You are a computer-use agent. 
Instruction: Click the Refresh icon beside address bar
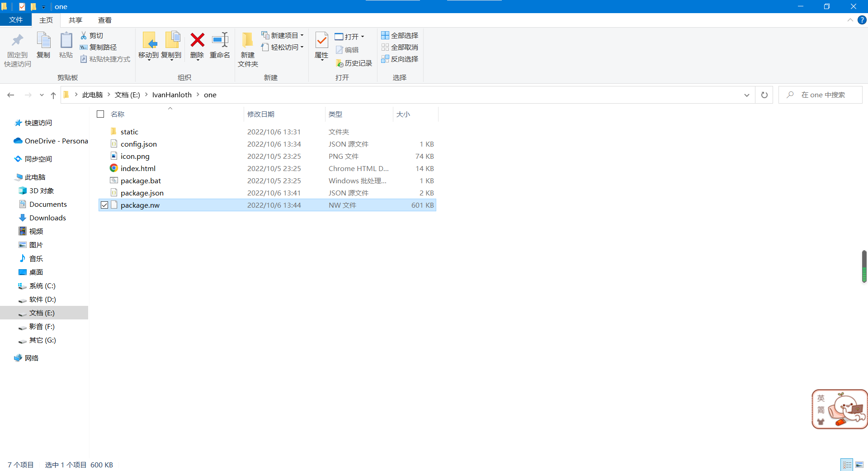coord(764,95)
